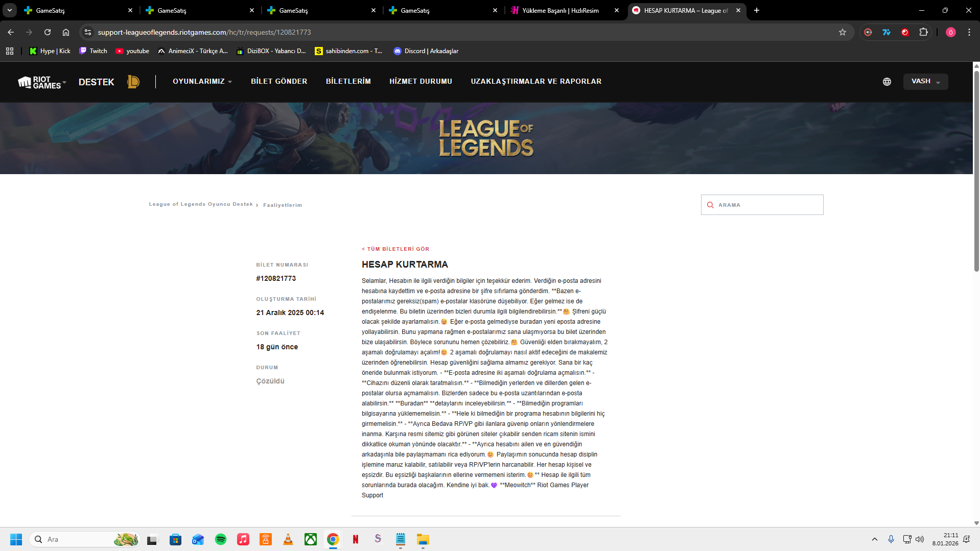Open Task View from the taskbar

click(152, 539)
